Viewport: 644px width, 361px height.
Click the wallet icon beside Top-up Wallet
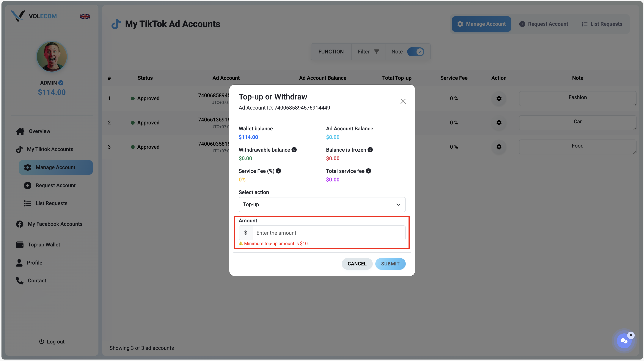[x=20, y=245]
